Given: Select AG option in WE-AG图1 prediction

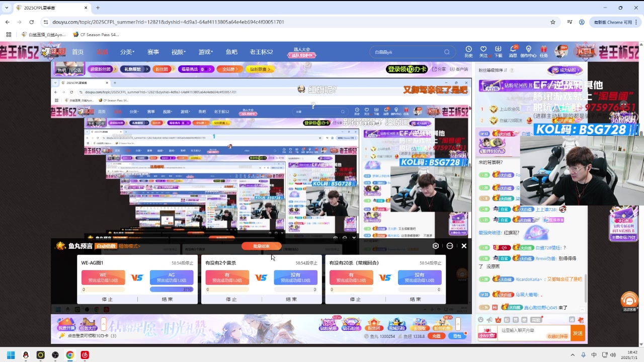Looking at the screenshot, I should 172,278.
